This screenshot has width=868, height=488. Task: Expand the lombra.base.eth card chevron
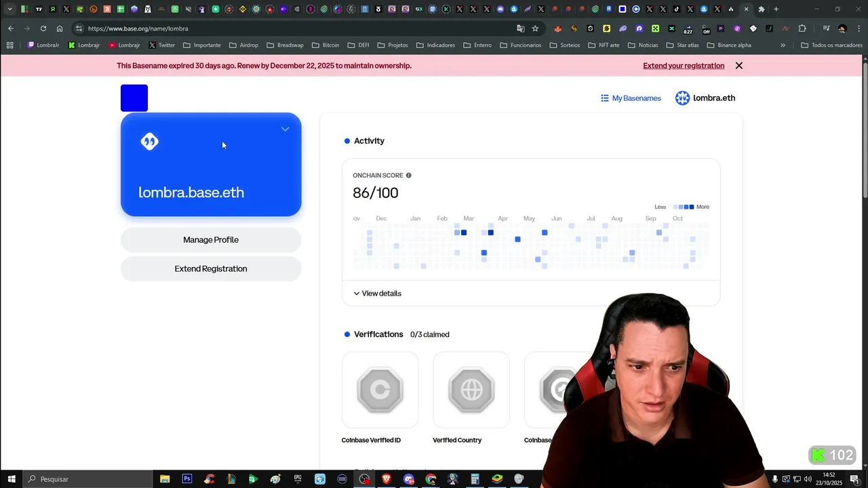pyautogui.click(x=285, y=129)
